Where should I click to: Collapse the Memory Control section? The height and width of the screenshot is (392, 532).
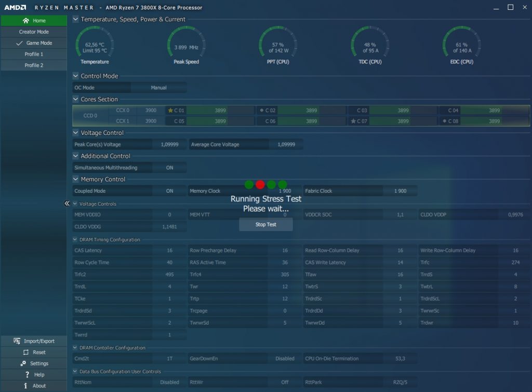76,179
